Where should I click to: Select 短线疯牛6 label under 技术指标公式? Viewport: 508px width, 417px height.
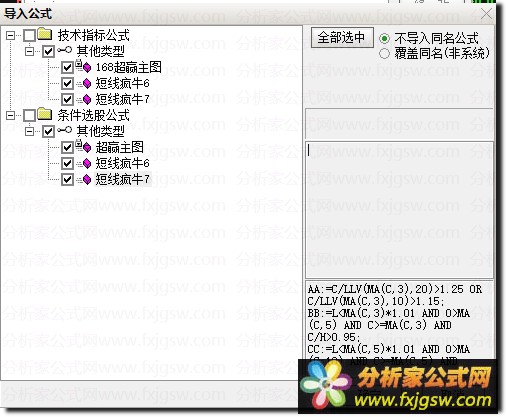tap(123, 83)
